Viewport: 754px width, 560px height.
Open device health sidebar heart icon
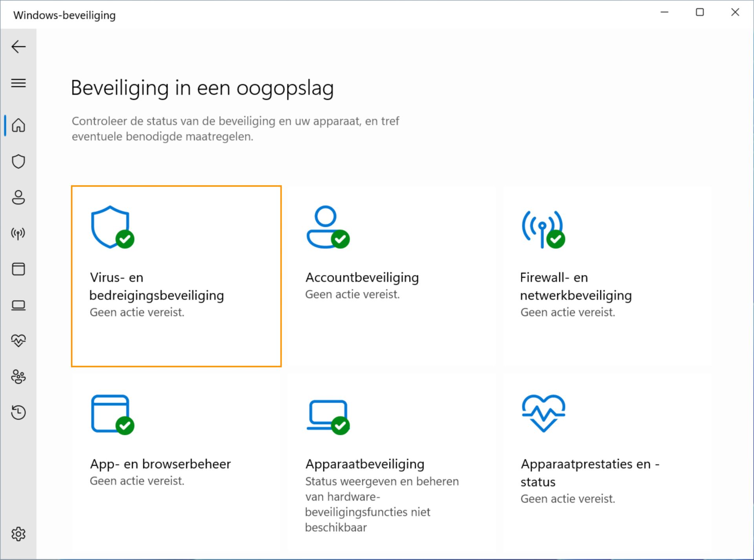18,341
